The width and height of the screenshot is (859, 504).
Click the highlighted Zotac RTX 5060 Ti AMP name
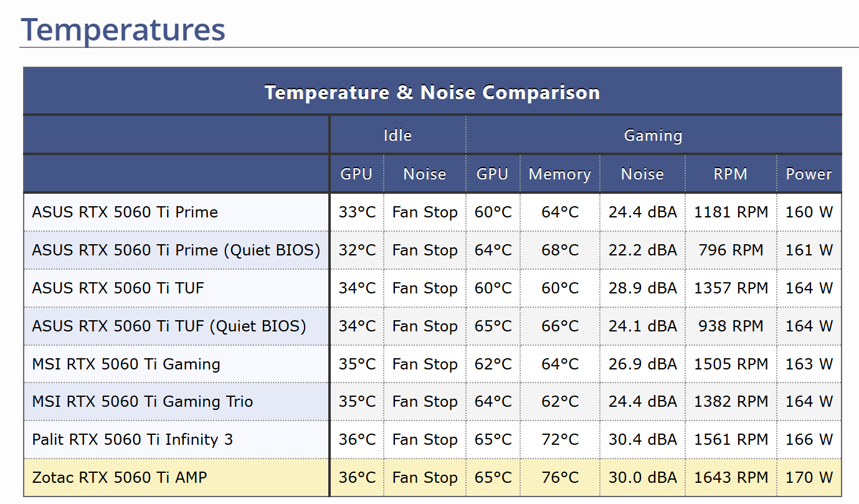coord(120,478)
